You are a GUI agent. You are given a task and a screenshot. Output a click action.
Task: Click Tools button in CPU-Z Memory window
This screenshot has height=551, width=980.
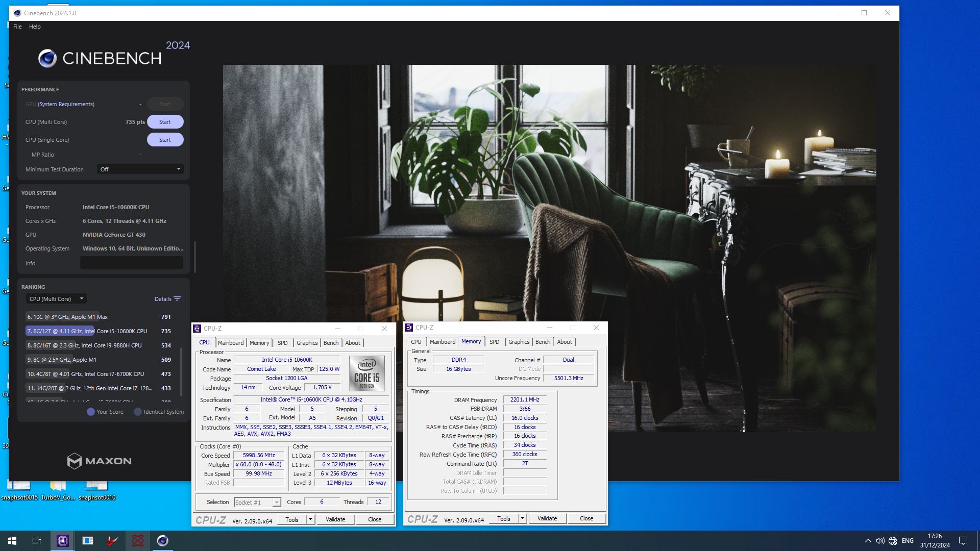click(504, 519)
